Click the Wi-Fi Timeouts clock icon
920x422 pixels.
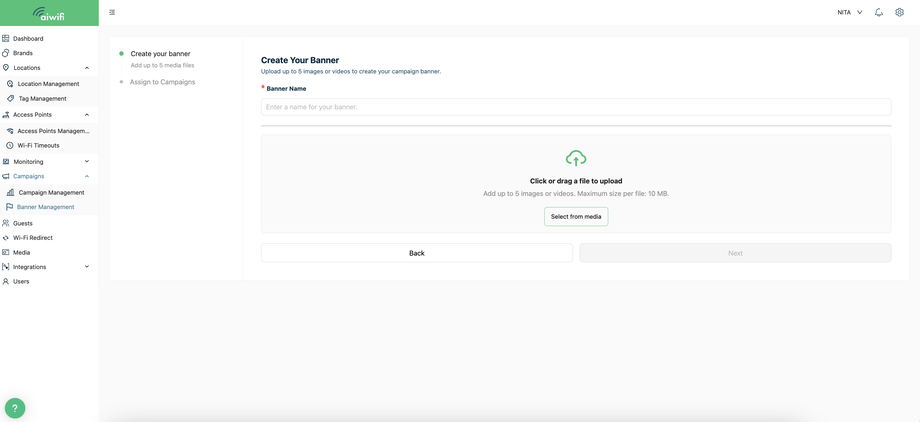coord(10,145)
